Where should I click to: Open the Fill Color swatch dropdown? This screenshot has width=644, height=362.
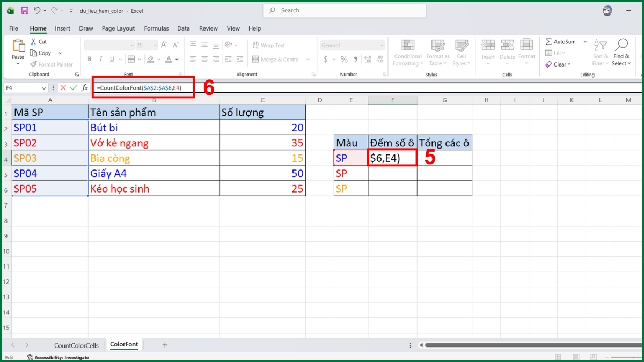[160, 59]
